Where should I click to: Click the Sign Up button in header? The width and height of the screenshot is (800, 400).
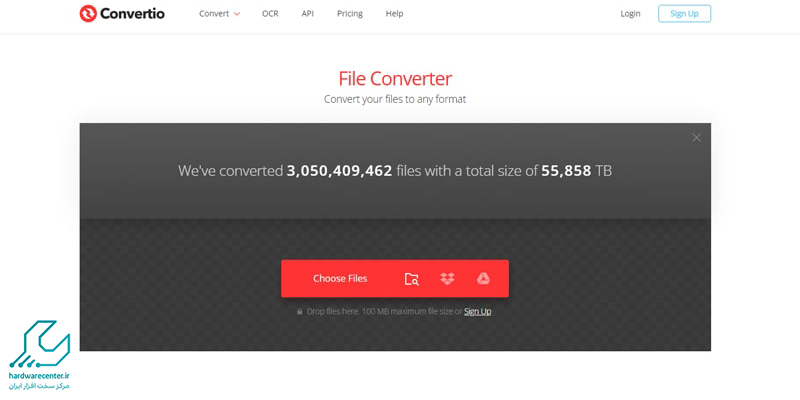pos(684,14)
